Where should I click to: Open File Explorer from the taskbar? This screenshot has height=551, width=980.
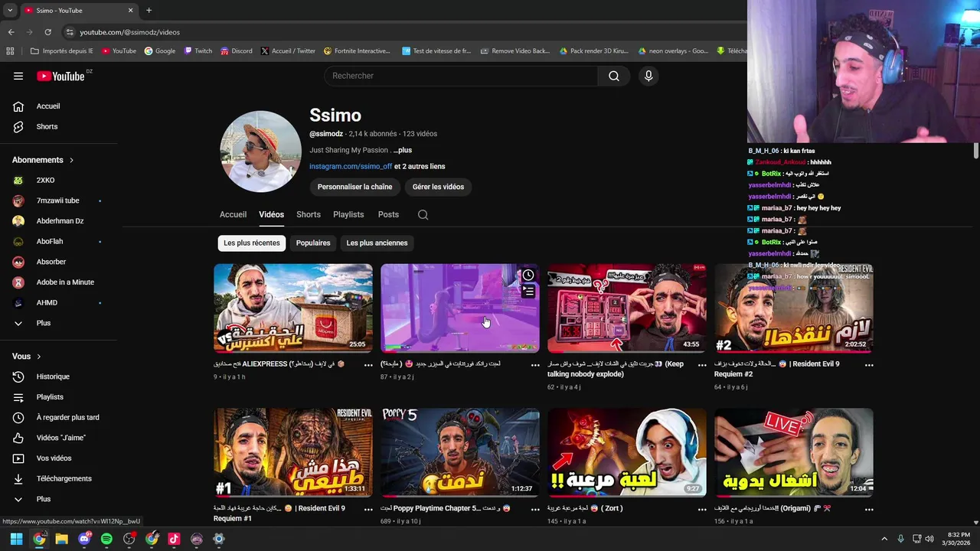click(x=61, y=539)
